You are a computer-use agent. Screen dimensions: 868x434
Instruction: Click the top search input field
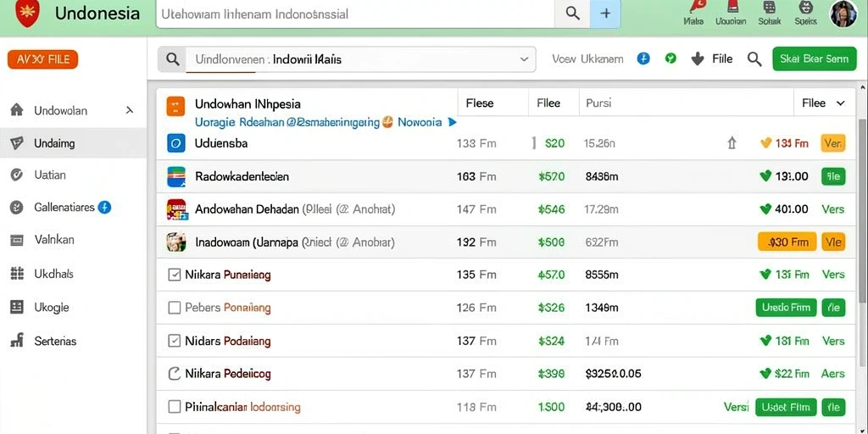[x=355, y=14]
